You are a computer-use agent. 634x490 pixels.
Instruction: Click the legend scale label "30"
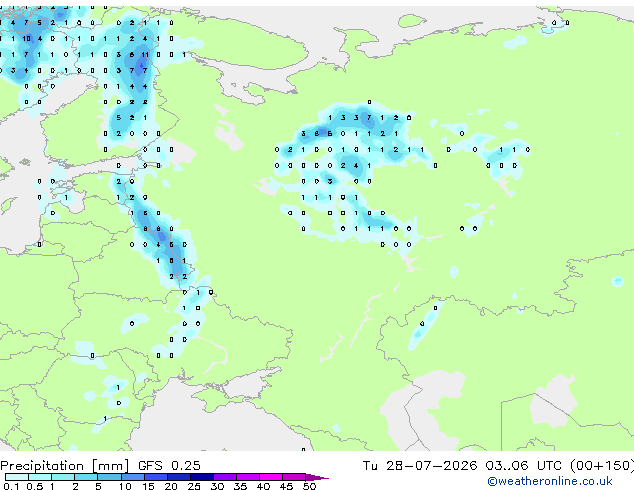coord(217,486)
